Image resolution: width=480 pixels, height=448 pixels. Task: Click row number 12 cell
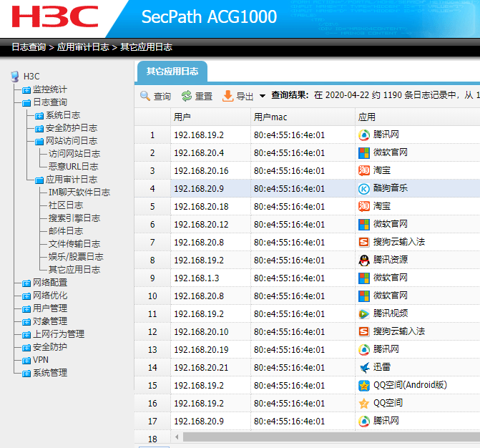(x=152, y=331)
